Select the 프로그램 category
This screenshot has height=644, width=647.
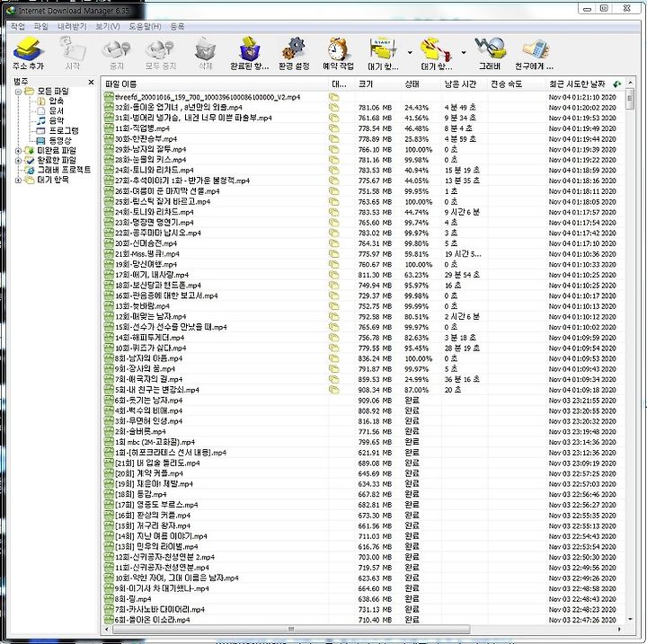64,130
